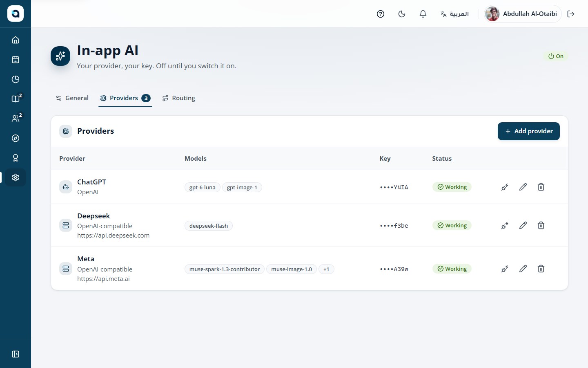The width and height of the screenshot is (588, 368).
Task: Edit the Meta provider
Action: click(x=523, y=269)
